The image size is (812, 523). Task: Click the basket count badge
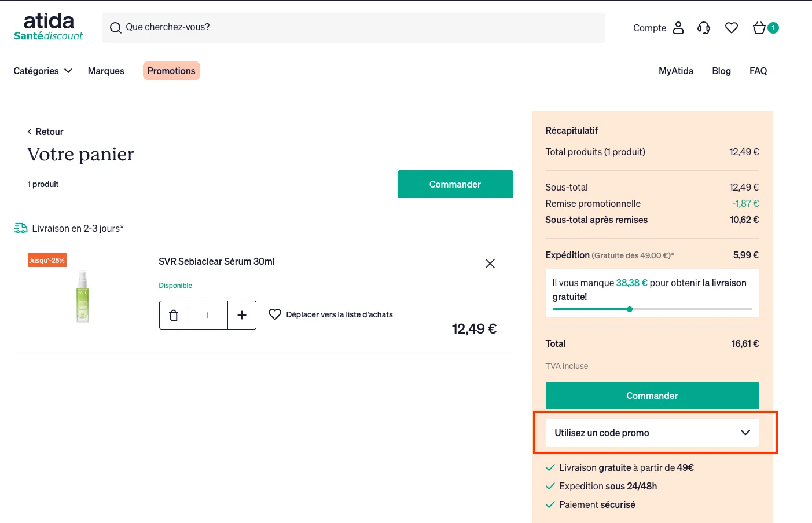(x=773, y=27)
